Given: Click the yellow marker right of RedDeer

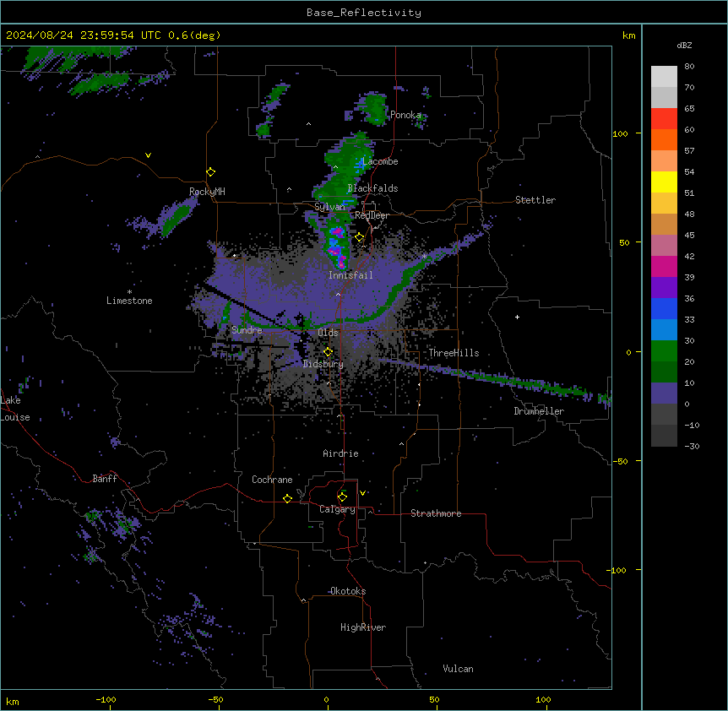Looking at the screenshot, I should pyautogui.click(x=360, y=237).
